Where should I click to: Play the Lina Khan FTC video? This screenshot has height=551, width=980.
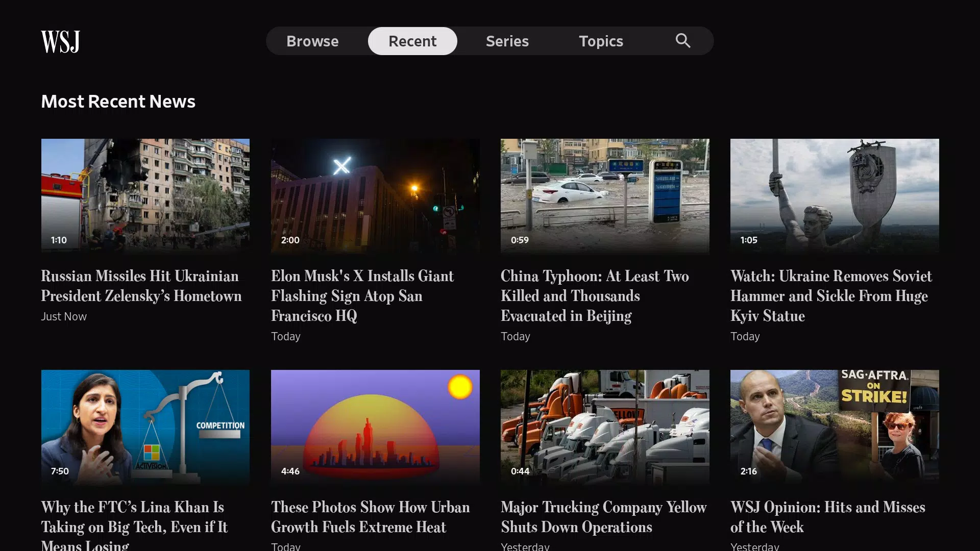145,427
